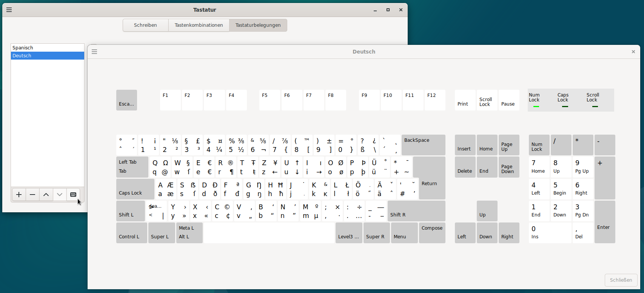Remove selected layout with minus button
Image resolution: width=644 pixels, height=293 pixels.
(x=32, y=195)
